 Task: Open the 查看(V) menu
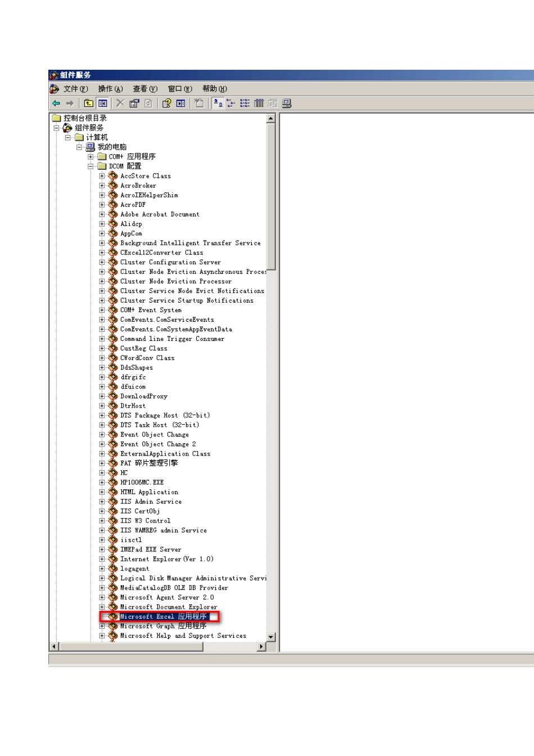[x=145, y=89]
